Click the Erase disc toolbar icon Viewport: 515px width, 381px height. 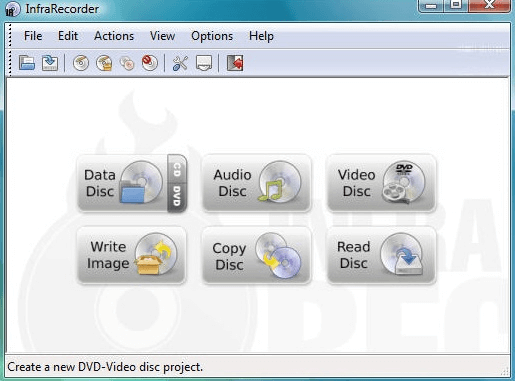click(150, 63)
